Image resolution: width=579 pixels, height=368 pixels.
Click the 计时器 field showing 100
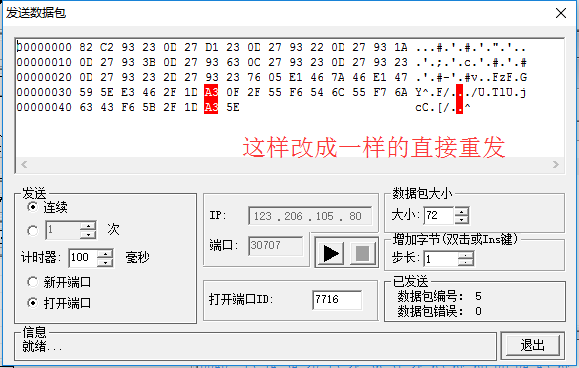pos(83,258)
